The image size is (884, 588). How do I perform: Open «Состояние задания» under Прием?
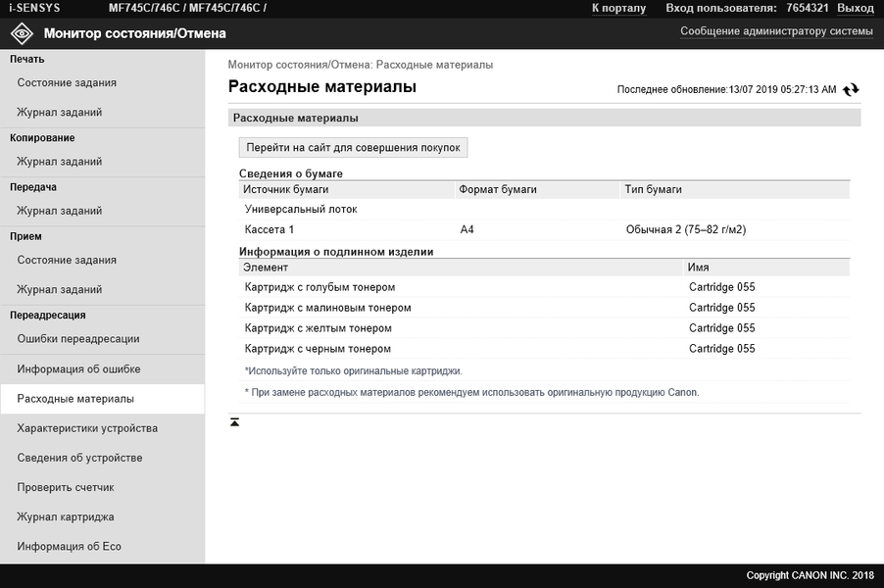[x=67, y=261]
